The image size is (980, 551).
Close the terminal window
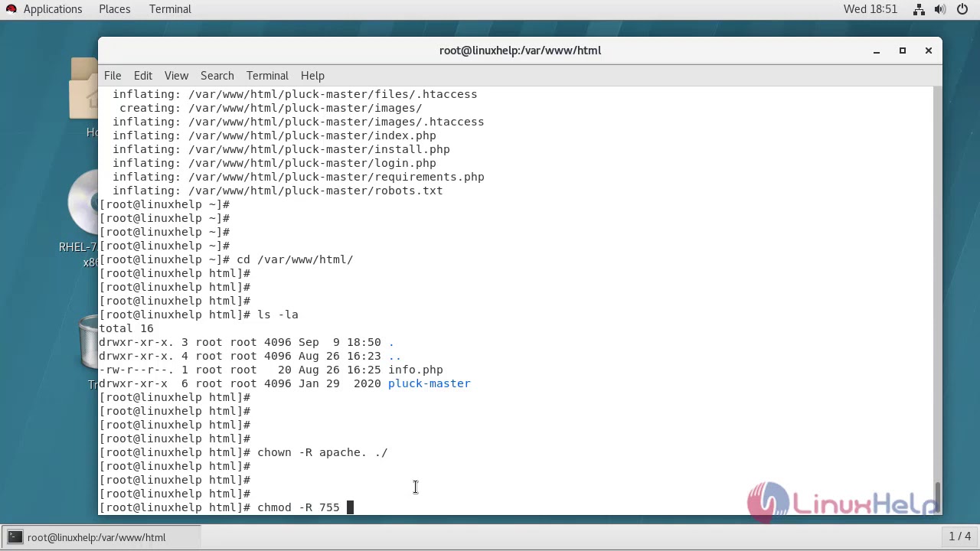929,51
